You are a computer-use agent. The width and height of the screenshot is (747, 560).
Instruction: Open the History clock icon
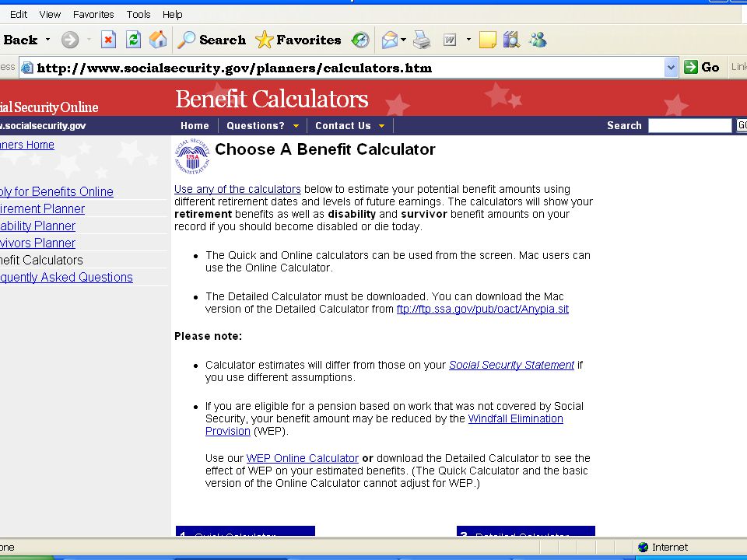tap(360, 40)
